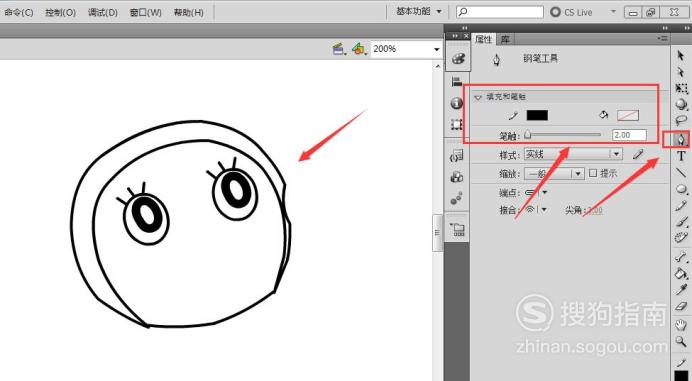
Task: Select the Oval tool
Action: (681, 189)
